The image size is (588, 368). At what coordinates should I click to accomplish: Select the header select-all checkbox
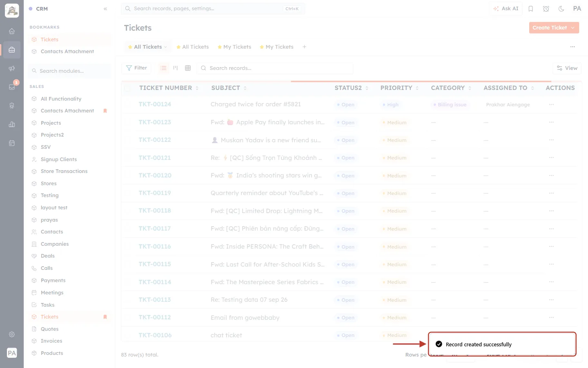pyautogui.click(x=128, y=88)
